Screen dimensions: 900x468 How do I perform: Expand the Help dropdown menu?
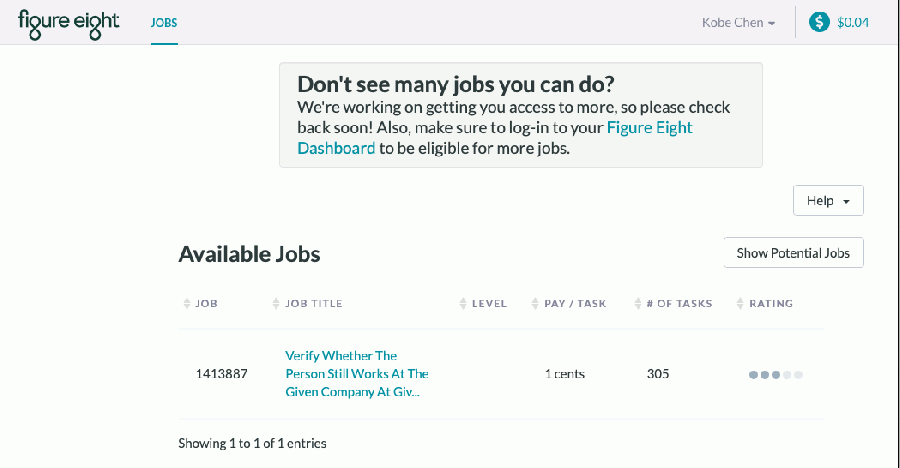point(828,200)
